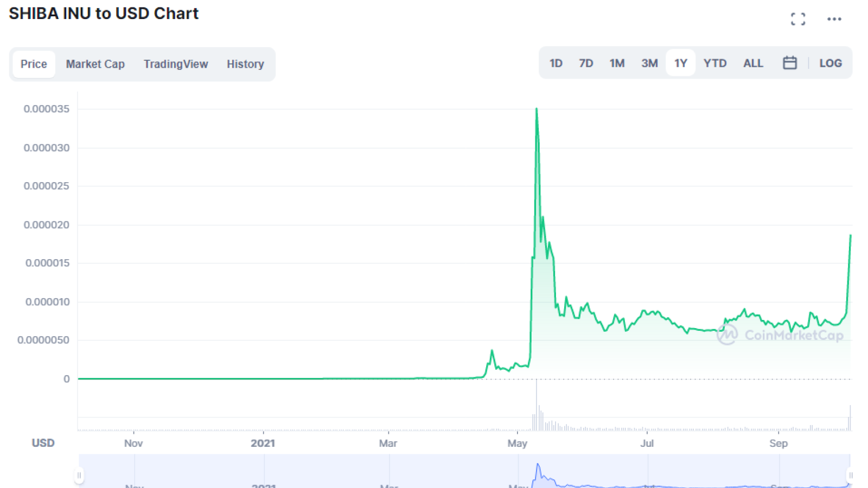
Task: Select the 3M time range
Action: coord(649,63)
